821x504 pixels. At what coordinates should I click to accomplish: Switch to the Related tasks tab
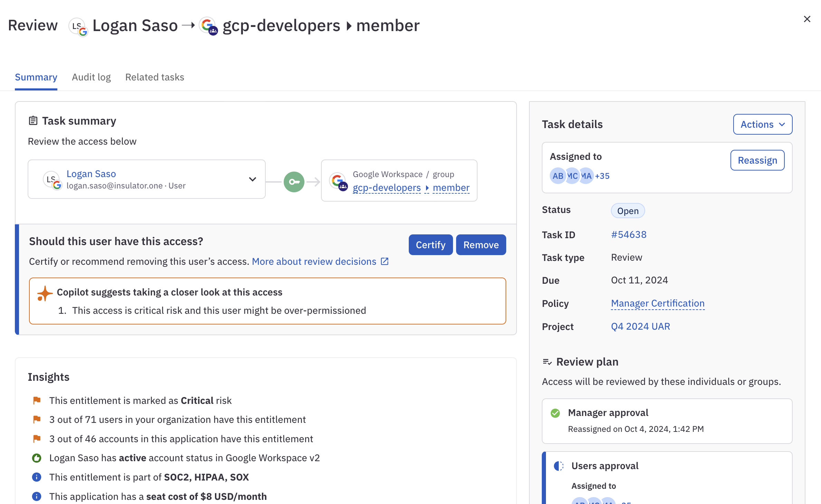point(154,77)
